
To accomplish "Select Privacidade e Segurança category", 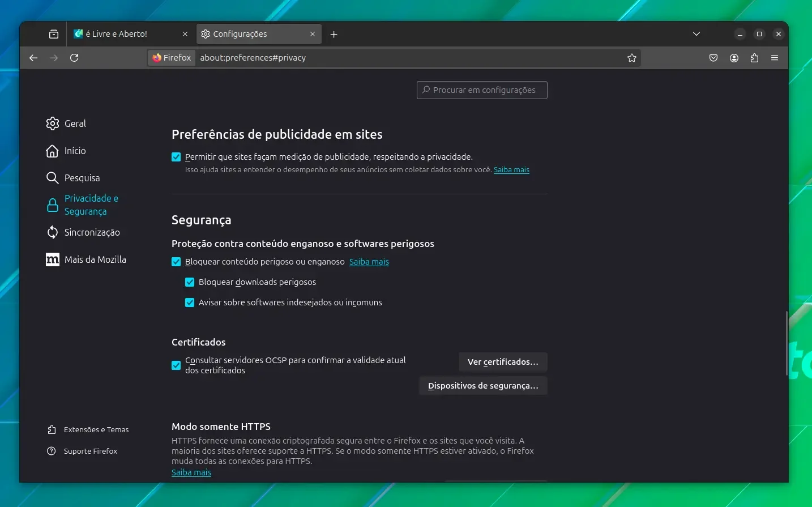I will pyautogui.click(x=83, y=205).
